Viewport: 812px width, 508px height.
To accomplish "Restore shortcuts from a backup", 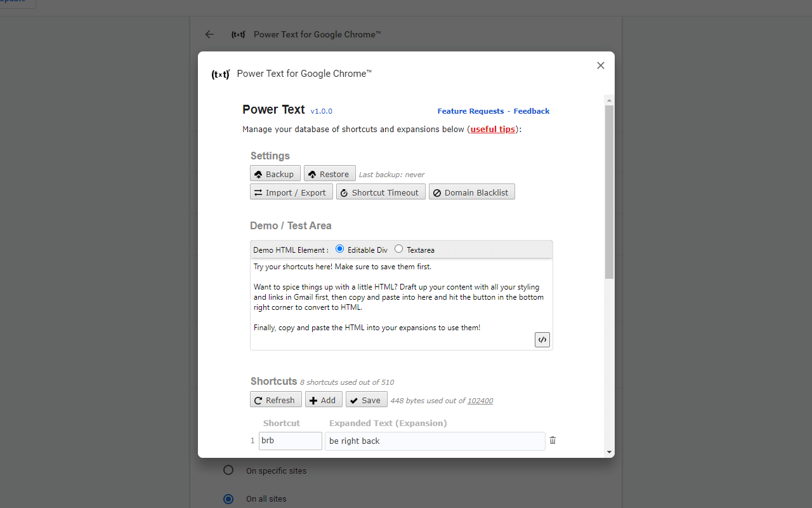I will (329, 173).
